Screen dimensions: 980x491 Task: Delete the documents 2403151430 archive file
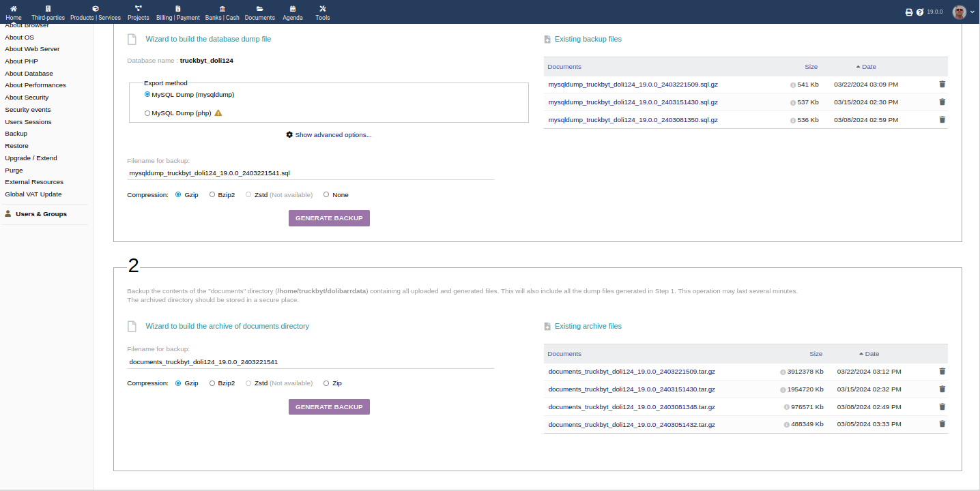[x=942, y=389]
